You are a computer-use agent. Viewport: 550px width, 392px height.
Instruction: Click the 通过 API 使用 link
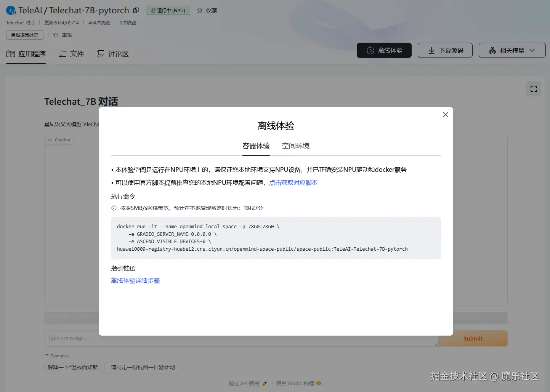tap(248, 383)
